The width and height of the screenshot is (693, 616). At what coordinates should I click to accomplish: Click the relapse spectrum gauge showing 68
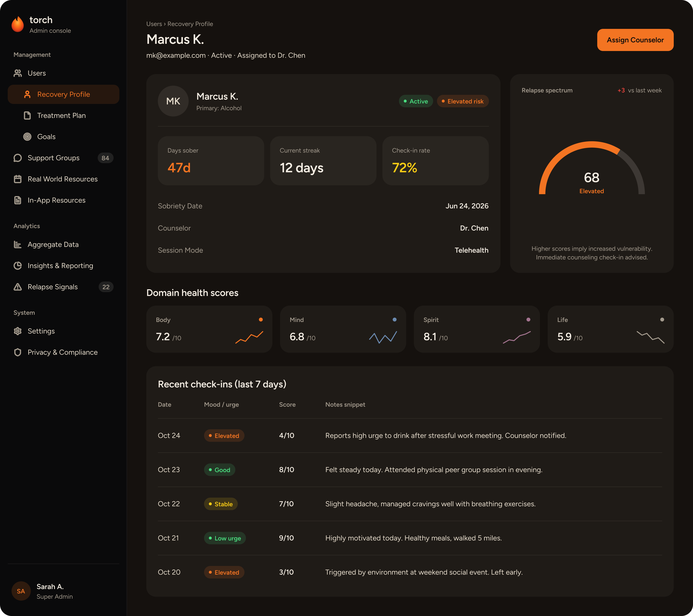coord(592,168)
